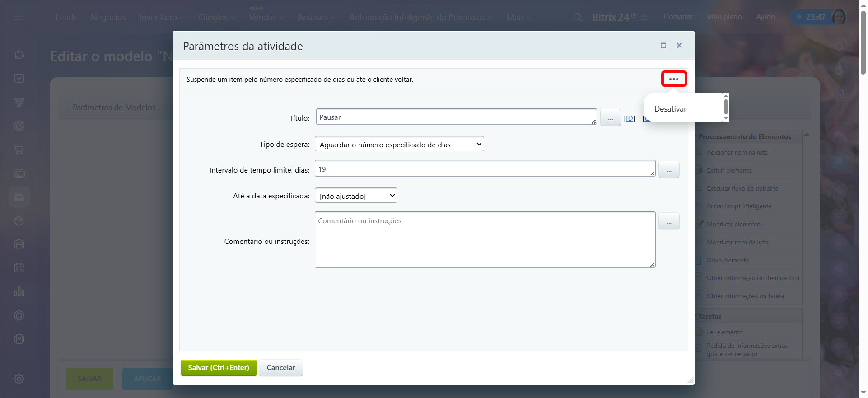Open settings gear icon in left sidebar
The height and width of the screenshot is (398, 868).
(x=19, y=379)
